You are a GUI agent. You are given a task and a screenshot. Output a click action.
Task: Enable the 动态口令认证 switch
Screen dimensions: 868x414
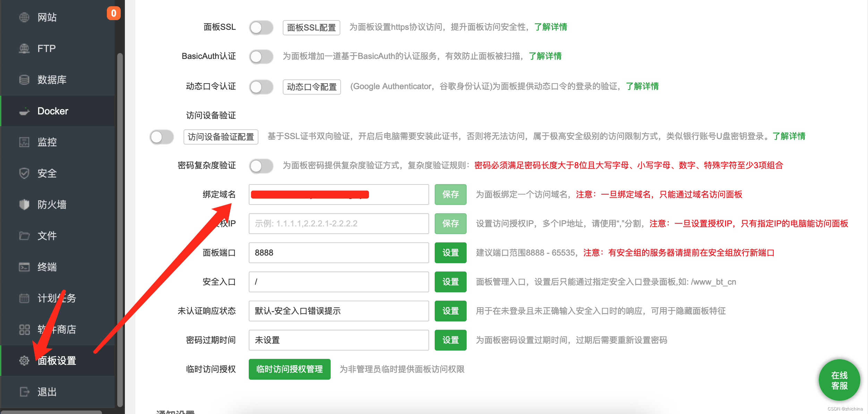(261, 87)
